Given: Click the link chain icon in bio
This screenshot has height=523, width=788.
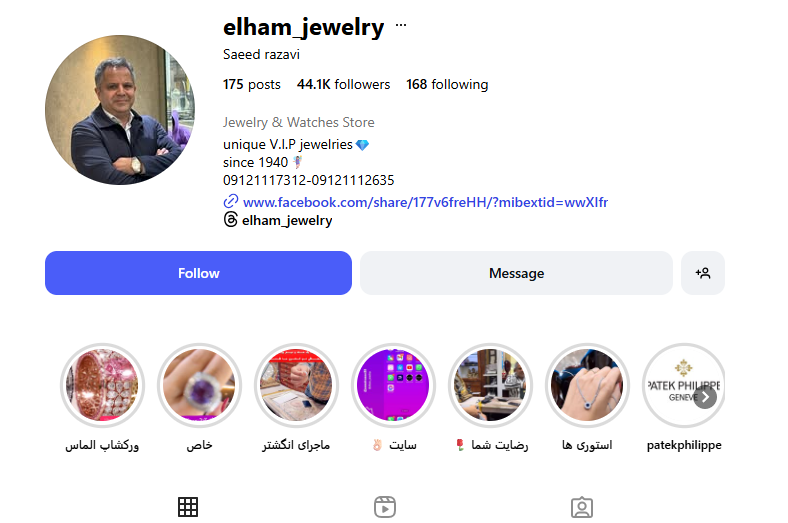Looking at the screenshot, I should 230,201.
